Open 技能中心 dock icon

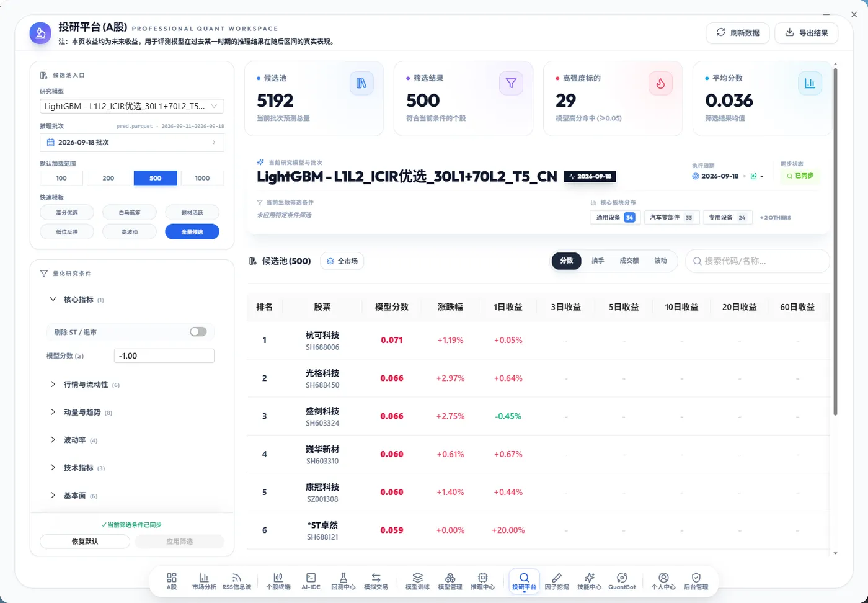[x=589, y=581]
